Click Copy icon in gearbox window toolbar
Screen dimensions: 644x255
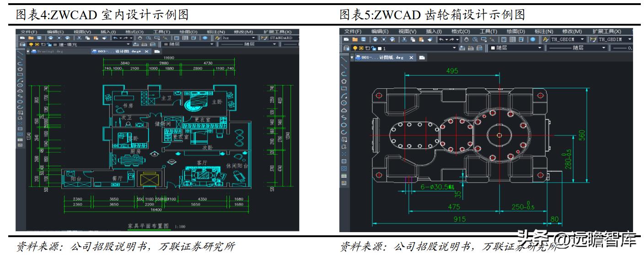(413, 39)
